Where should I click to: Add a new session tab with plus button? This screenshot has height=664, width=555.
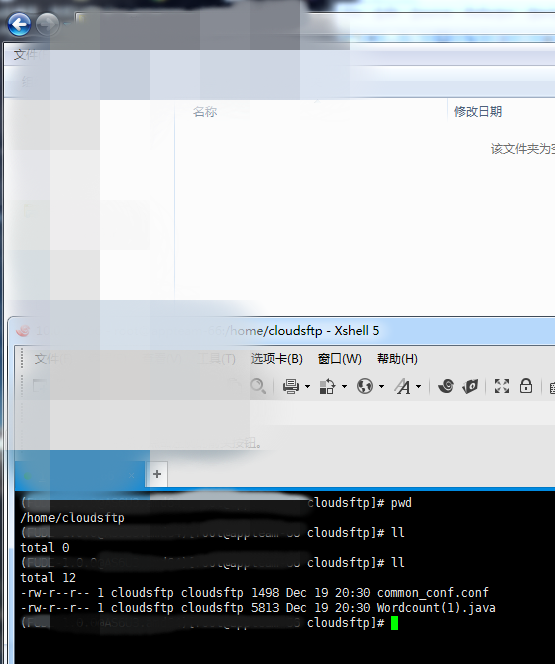coord(157,474)
